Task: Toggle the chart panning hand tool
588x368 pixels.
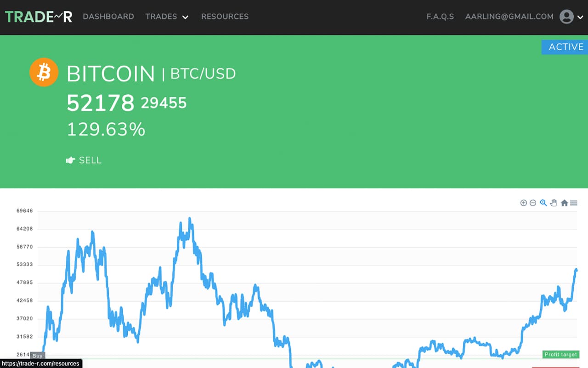Action: point(554,203)
